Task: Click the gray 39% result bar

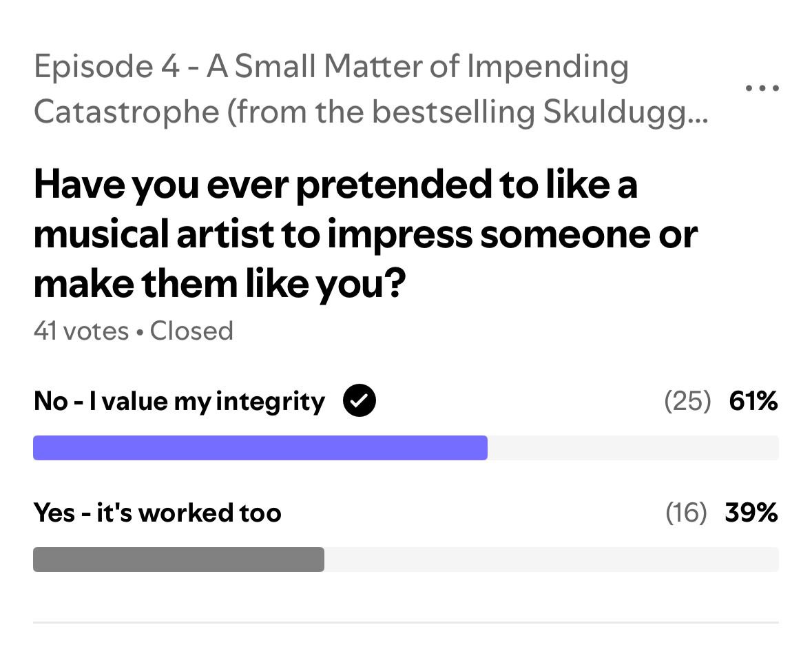Action: 178,560
